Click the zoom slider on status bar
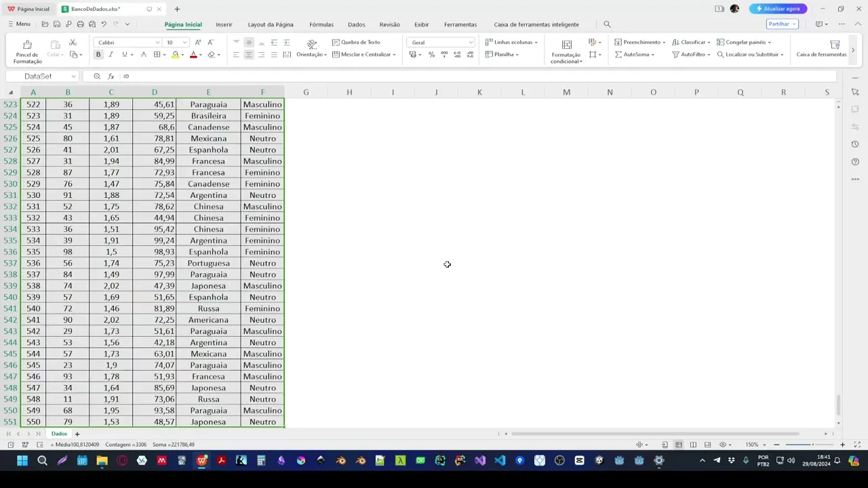 810,445
